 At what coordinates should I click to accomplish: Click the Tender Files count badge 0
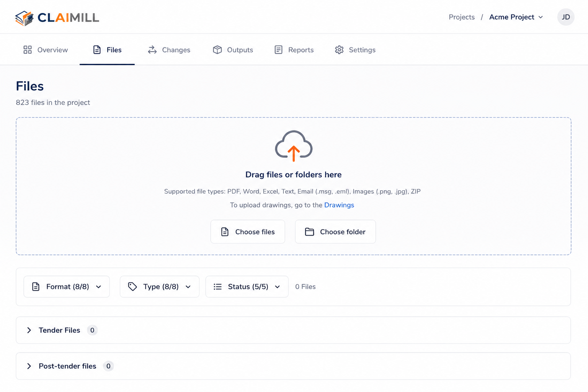click(x=92, y=330)
